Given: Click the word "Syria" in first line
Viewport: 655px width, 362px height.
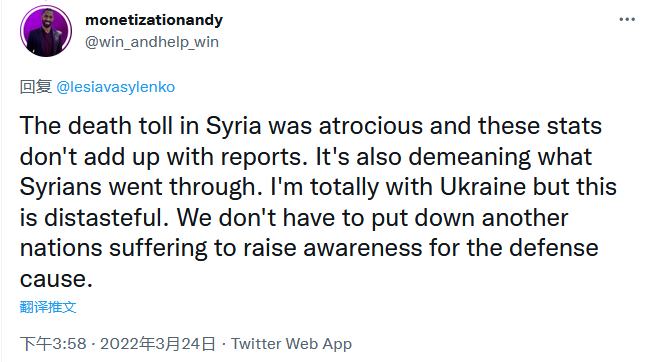Looking at the screenshot, I should (x=234, y=127).
